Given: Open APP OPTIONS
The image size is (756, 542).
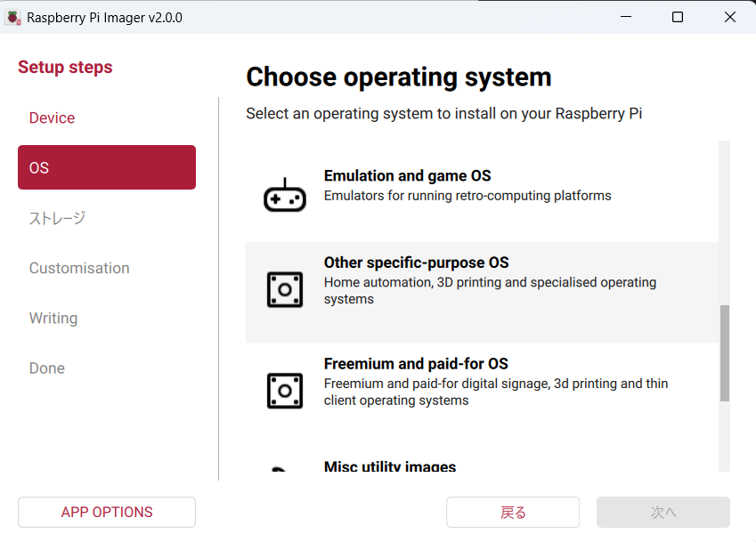Looking at the screenshot, I should 107,512.
